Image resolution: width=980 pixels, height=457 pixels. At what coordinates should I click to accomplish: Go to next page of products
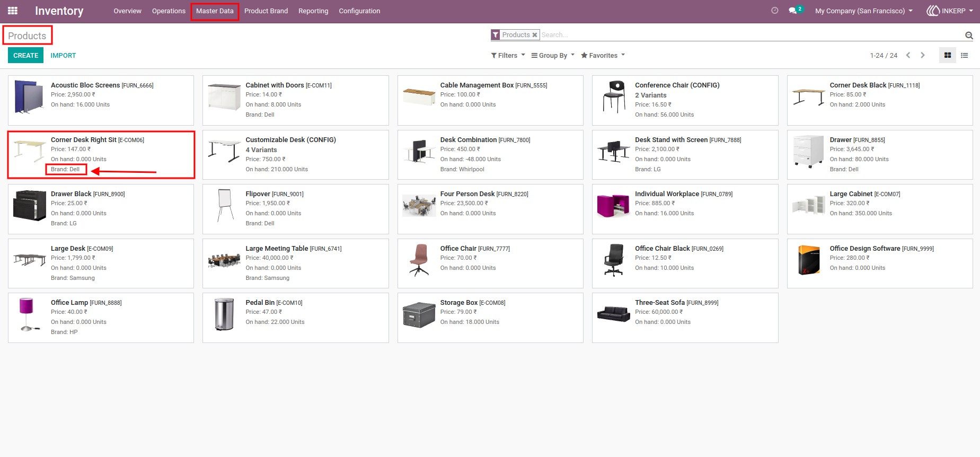(923, 55)
